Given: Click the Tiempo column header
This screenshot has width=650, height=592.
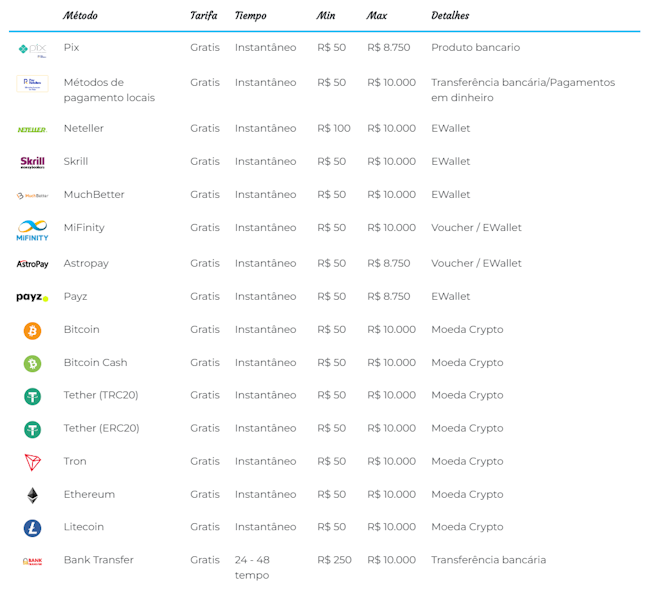Looking at the screenshot, I should (x=250, y=16).
